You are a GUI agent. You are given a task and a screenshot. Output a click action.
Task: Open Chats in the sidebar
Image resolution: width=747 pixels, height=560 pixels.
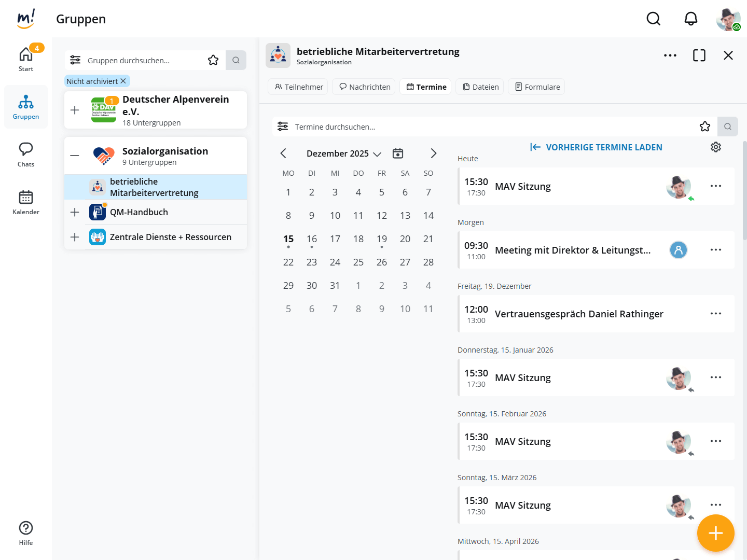click(26, 155)
